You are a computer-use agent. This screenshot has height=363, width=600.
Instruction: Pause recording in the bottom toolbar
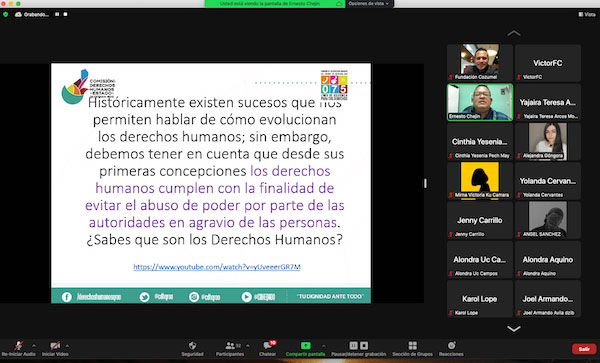pos(353,346)
